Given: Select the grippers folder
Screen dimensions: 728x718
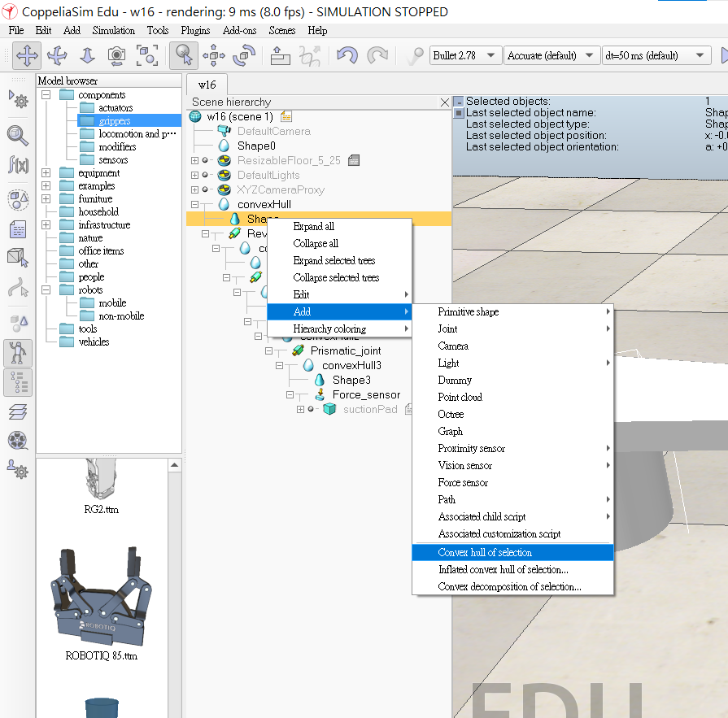Looking at the screenshot, I should tap(114, 120).
